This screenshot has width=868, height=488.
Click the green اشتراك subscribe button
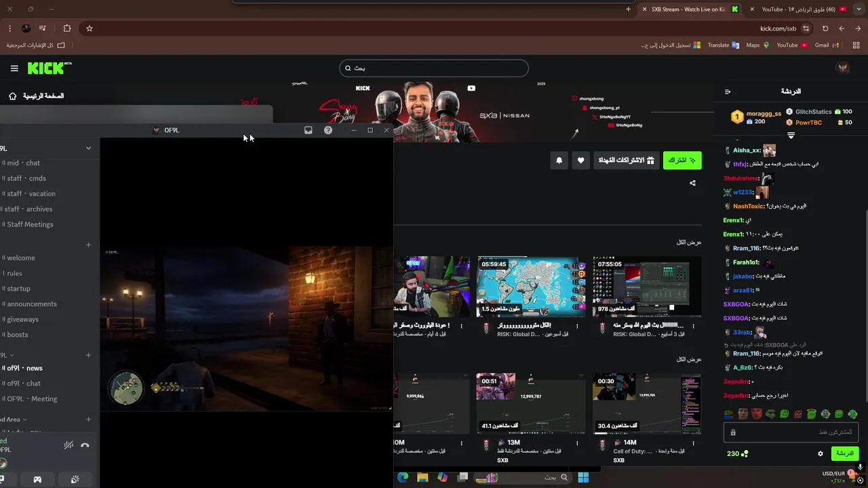[x=682, y=161]
